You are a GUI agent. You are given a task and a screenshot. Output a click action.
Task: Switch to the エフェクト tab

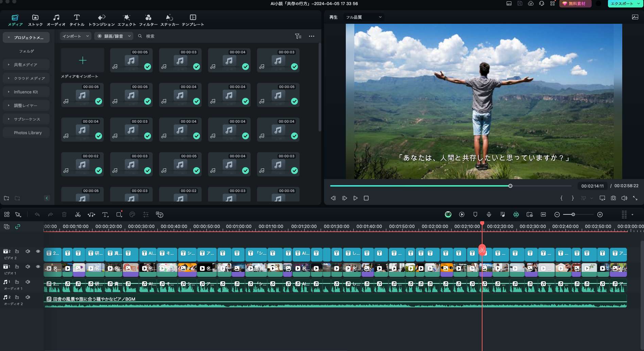127,20
